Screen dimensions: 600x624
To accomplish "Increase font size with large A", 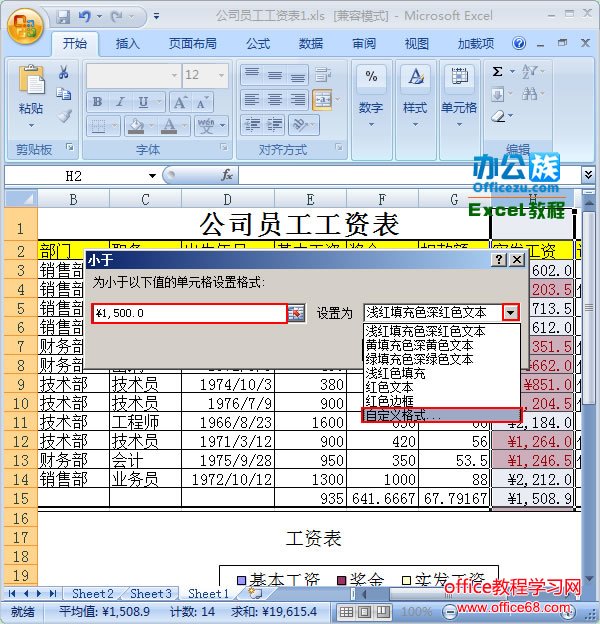I will (x=179, y=102).
